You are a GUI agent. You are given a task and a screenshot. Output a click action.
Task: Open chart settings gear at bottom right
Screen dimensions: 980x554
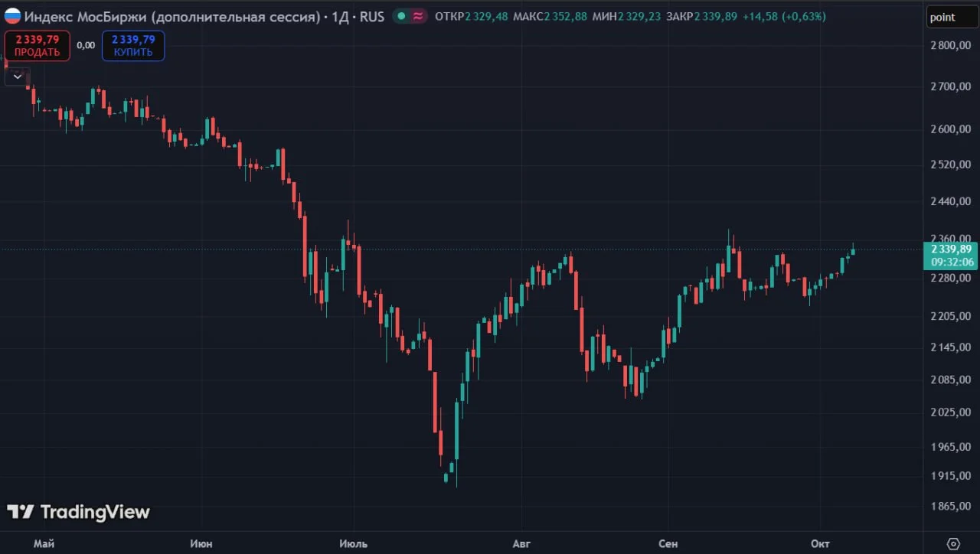click(x=953, y=543)
